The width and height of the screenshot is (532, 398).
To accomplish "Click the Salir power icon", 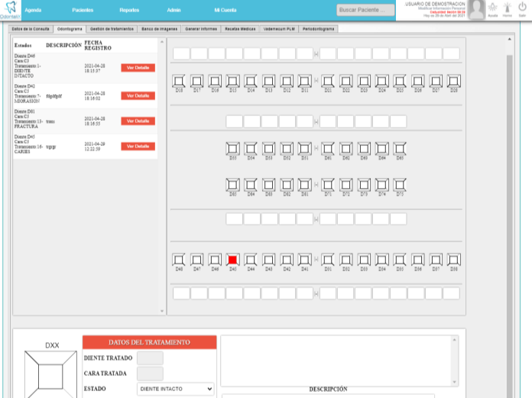I will (x=522, y=8).
